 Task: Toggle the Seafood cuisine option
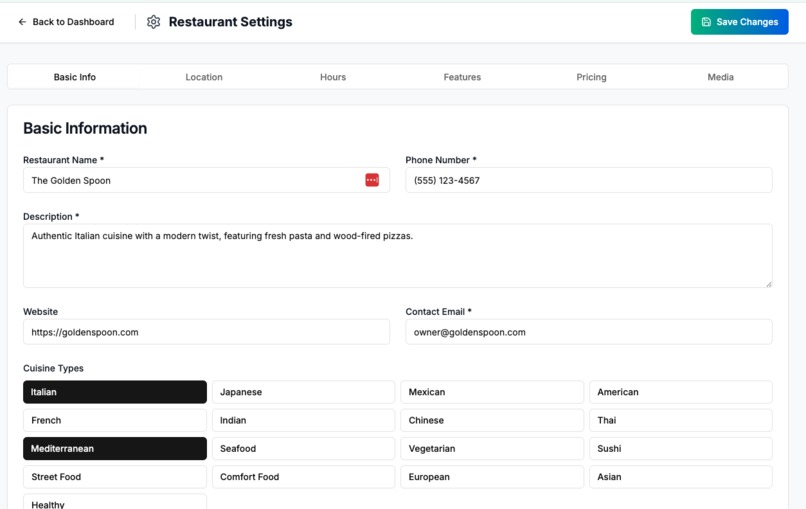[x=303, y=448]
